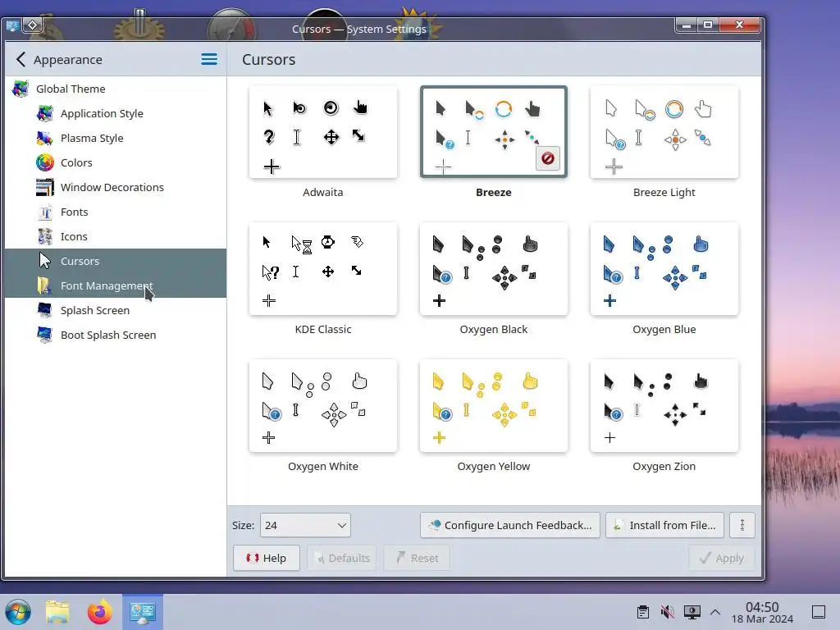Open the Boot Splash Screen item
840x630 pixels.
point(116,336)
